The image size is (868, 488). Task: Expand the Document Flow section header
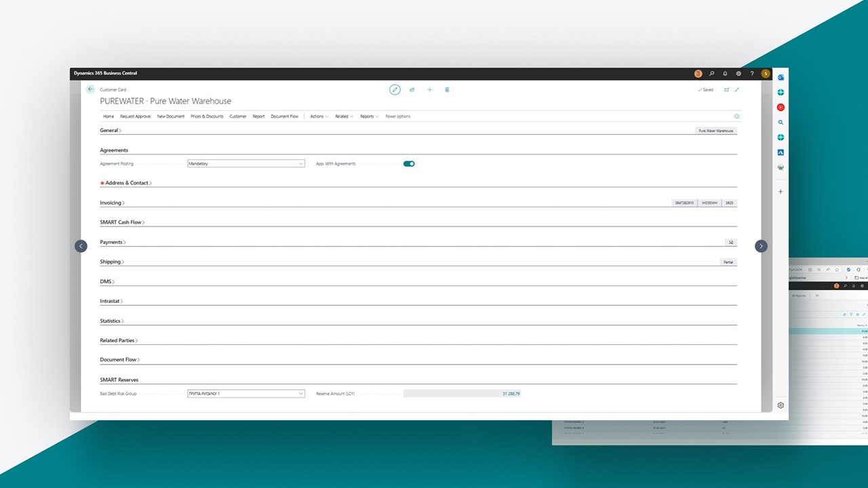tap(120, 360)
